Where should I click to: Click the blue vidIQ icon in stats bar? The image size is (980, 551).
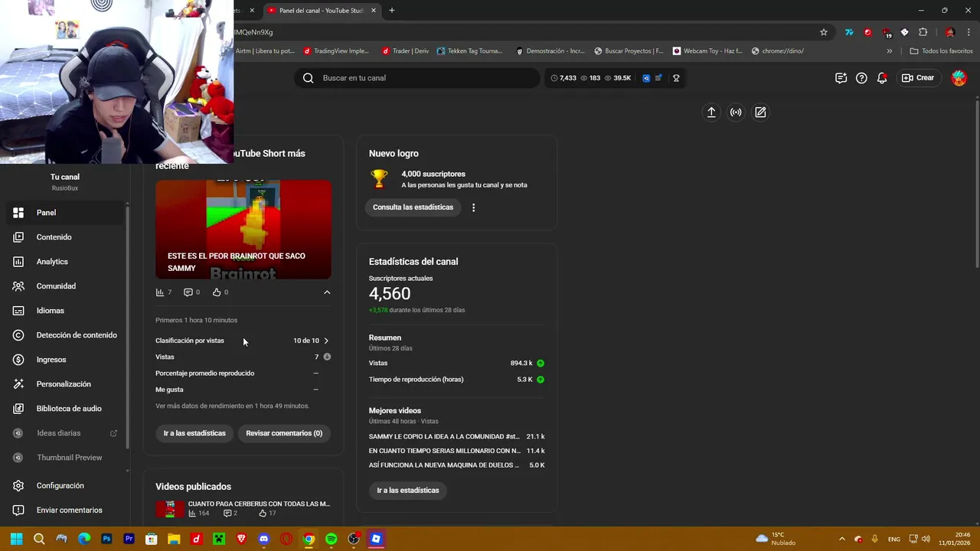(646, 78)
